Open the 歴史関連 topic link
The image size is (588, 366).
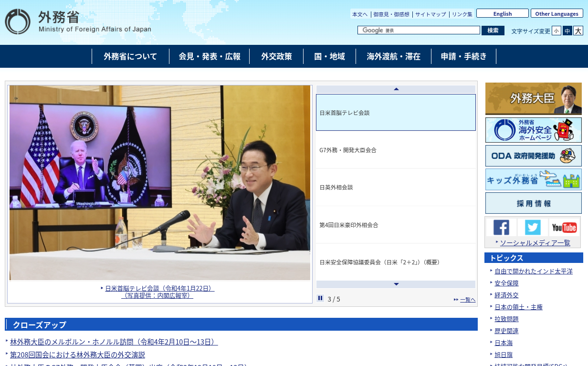coord(506,331)
